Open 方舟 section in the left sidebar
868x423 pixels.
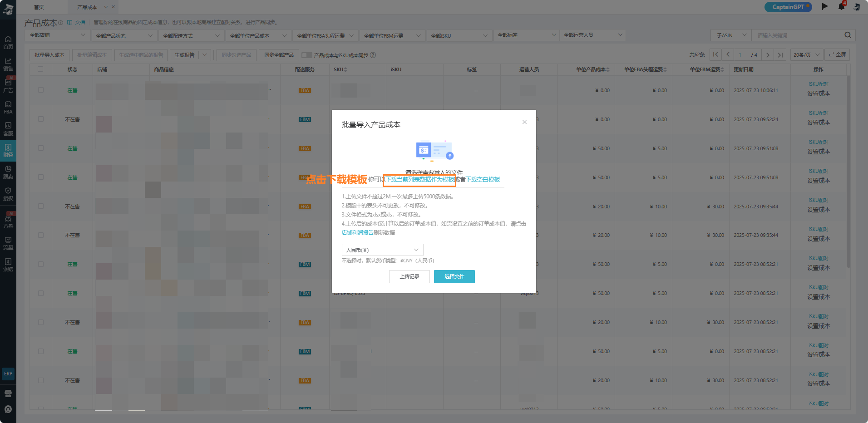(x=8, y=221)
